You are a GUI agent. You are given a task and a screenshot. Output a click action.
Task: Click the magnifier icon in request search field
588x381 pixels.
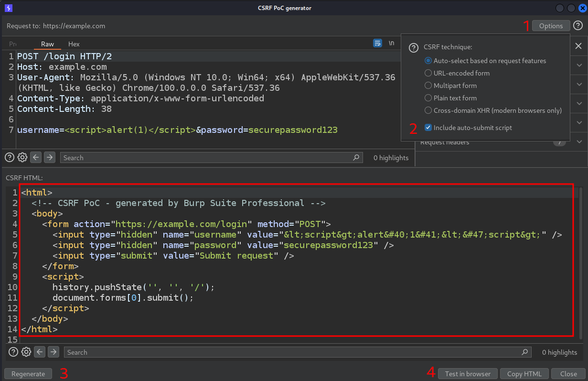pos(356,157)
